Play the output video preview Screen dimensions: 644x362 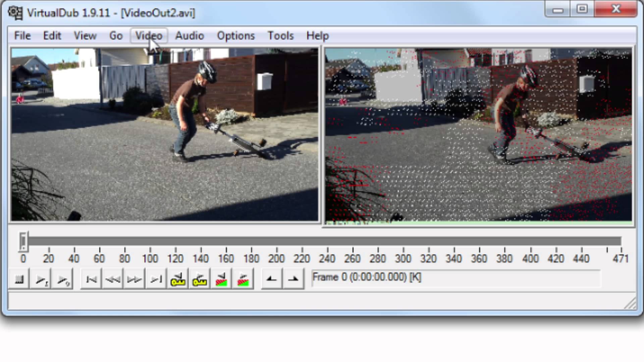coord(62,279)
